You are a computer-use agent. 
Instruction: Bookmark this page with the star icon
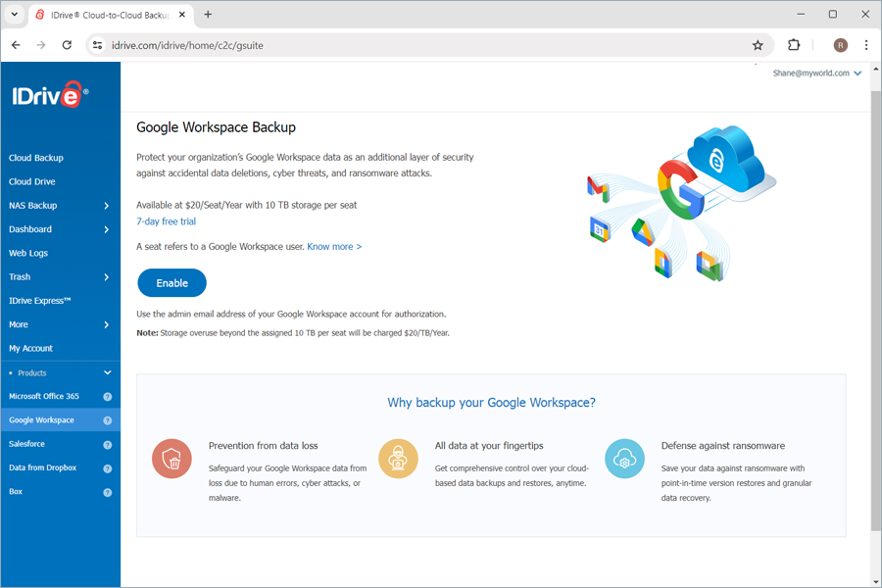tap(758, 45)
